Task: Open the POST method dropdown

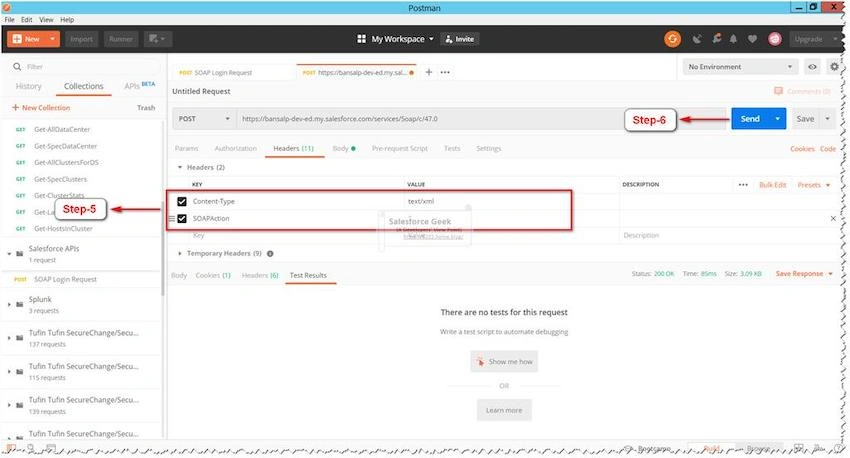Action: (204, 119)
